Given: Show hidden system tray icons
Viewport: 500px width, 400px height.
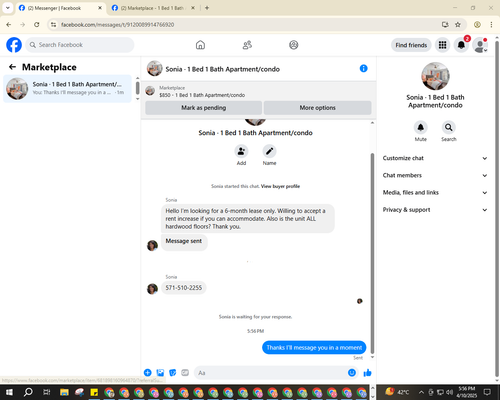Looking at the screenshot, I should [x=421, y=392].
